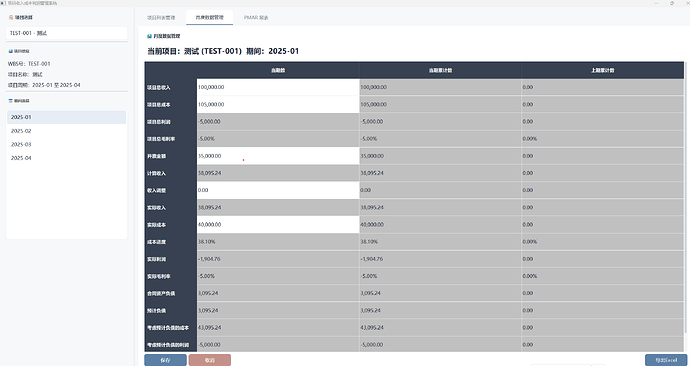Click the 成本进度 row label

[156, 242]
